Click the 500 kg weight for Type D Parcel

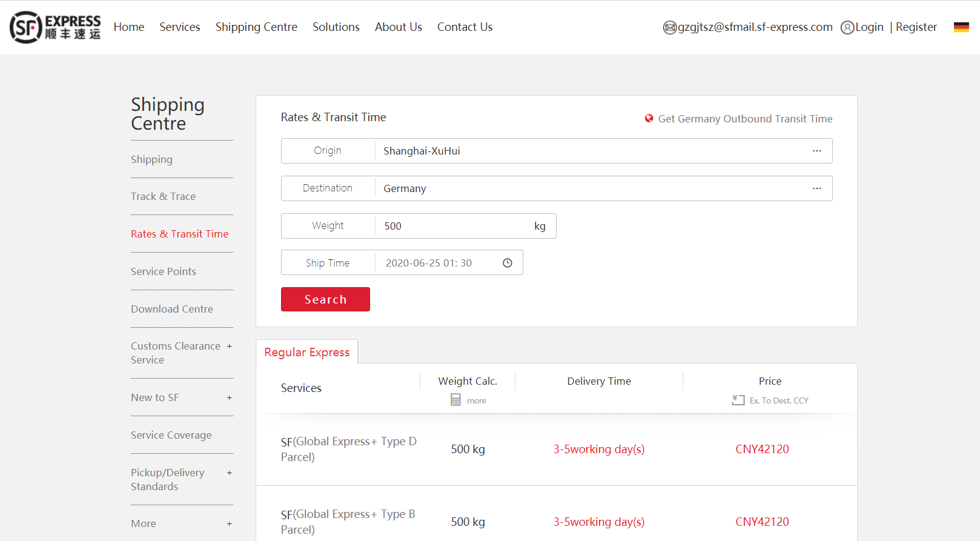pyautogui.click(x=468, y=449)
